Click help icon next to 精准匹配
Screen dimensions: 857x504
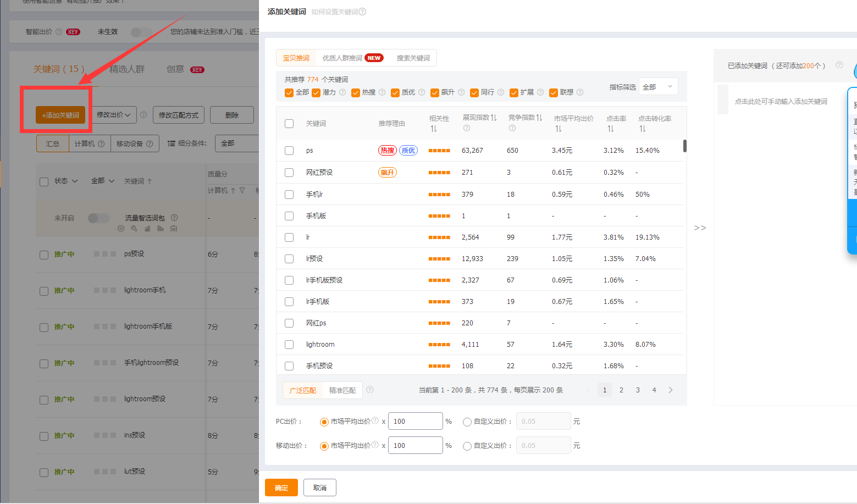[370, 390]
